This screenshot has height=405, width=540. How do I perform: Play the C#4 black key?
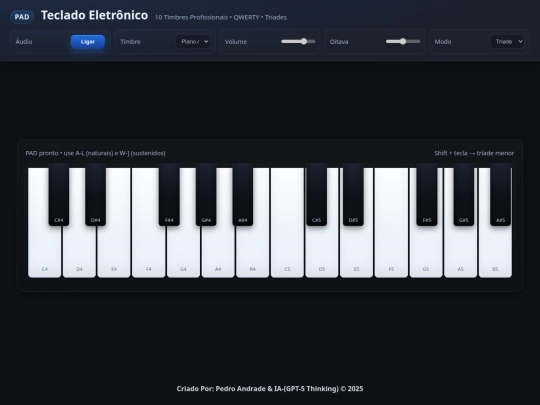(59, 195)
